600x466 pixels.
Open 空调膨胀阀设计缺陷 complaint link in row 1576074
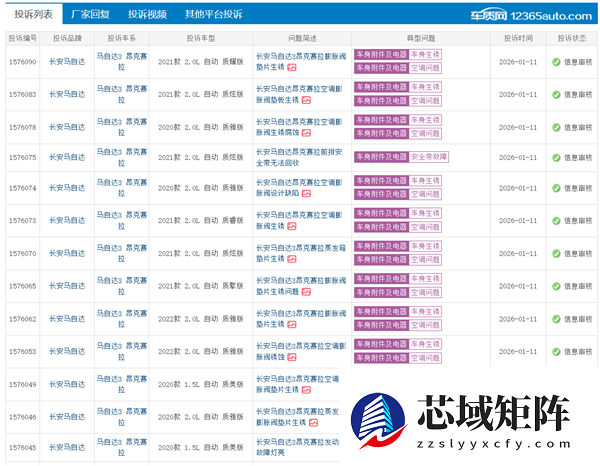tap(299, 188)
